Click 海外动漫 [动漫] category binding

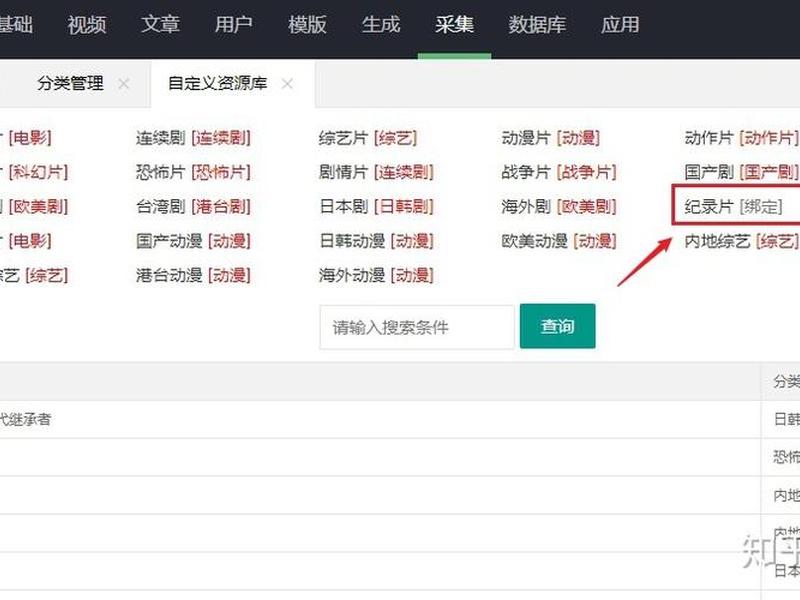pos(376,276)
